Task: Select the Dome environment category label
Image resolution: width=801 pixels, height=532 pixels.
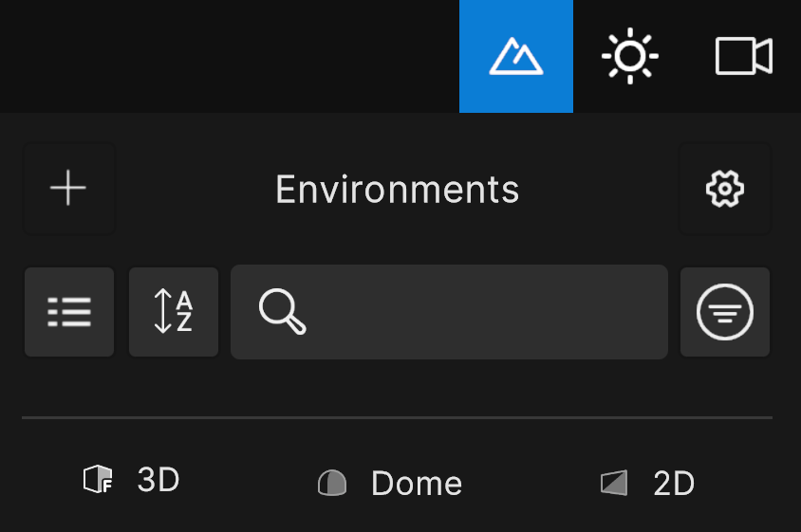Action: (x=416, y=484)
